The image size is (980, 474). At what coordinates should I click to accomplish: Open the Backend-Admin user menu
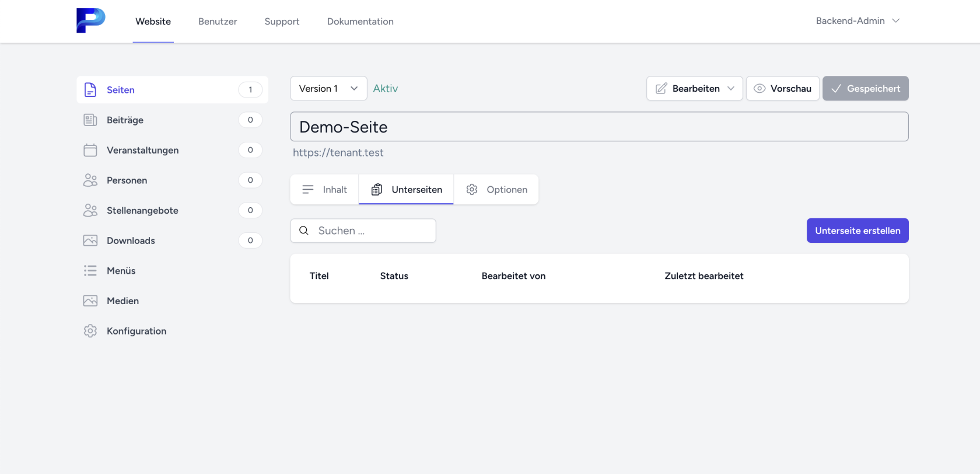pyautogui.click(x=857, y=21)
